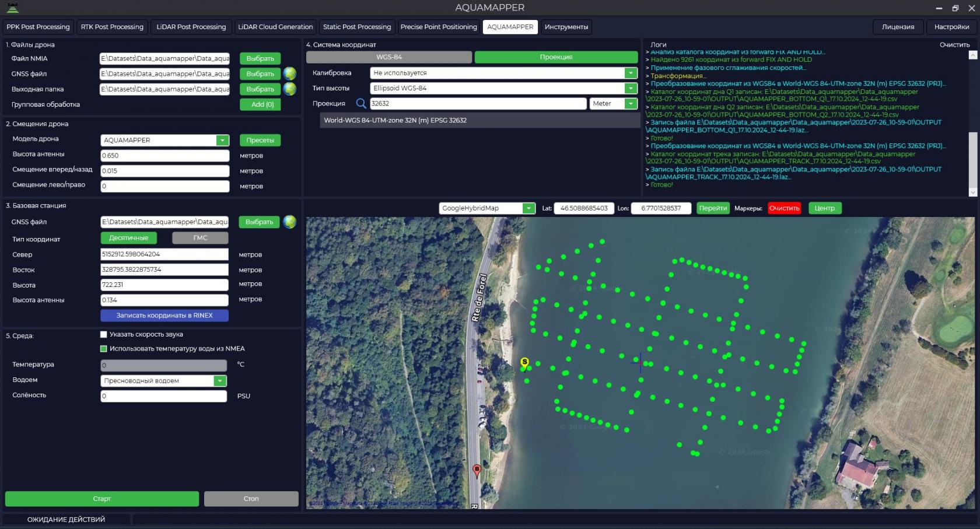Click the globe icon next to Выходная папка
This screenshot has height=529, width=980.
point(289,89)
